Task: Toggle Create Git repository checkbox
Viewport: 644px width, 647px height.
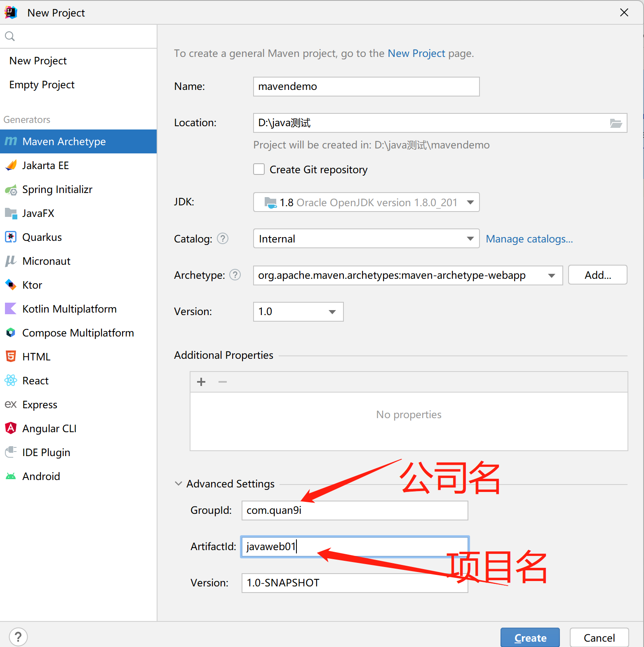Action: (259, 169)
